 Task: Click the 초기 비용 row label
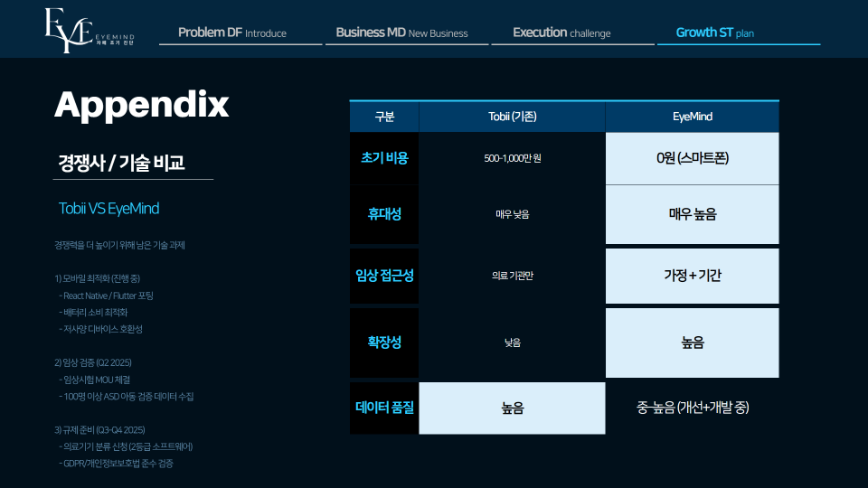tap(384, 158)
